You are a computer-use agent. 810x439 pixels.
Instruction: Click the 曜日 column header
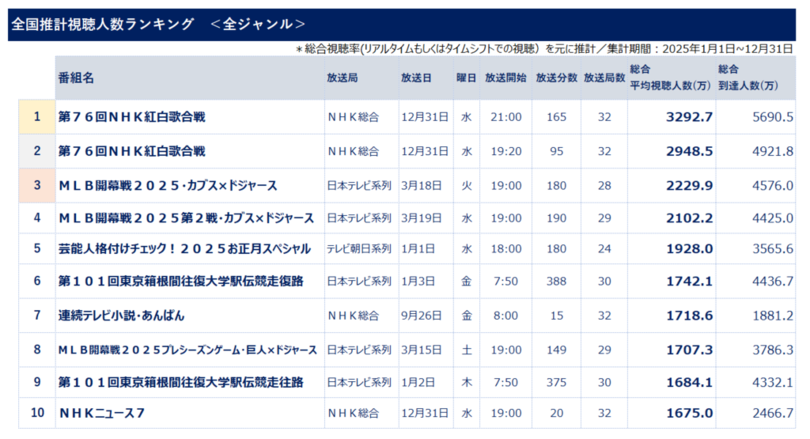tap(466, 77)
